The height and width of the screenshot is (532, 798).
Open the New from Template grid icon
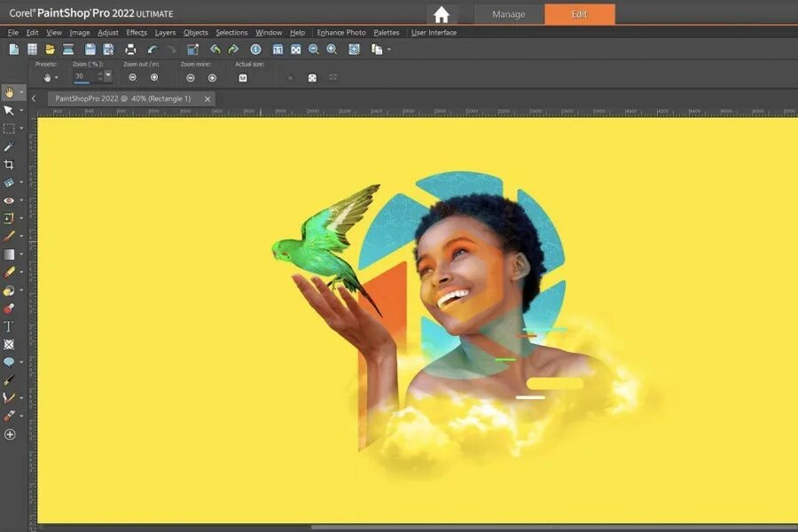click(32, 50)
